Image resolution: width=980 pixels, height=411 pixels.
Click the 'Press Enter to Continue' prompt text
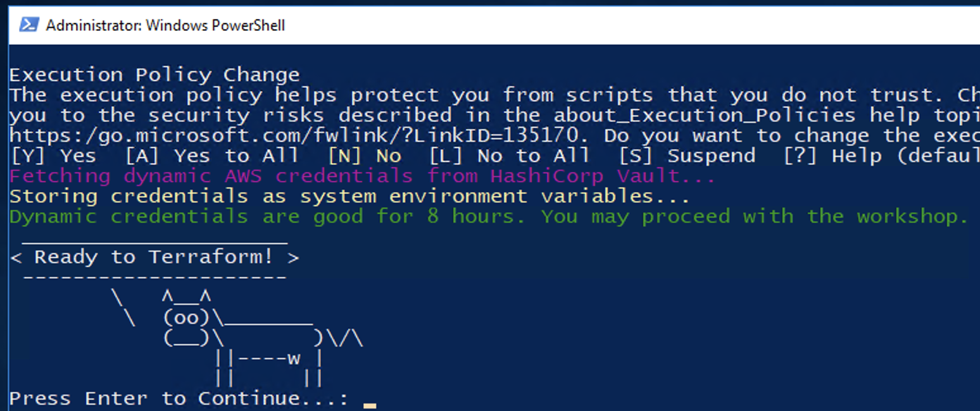pos(179,398)
